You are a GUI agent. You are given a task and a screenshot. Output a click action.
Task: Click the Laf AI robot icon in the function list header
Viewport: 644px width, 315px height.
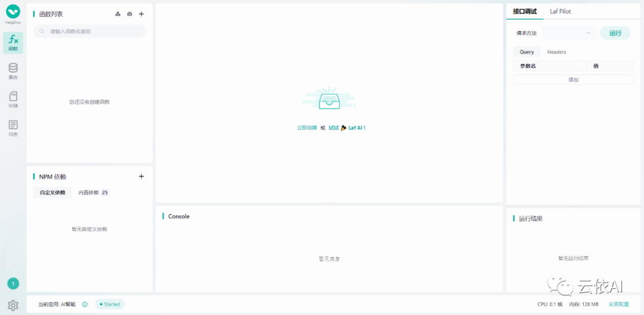129,14
